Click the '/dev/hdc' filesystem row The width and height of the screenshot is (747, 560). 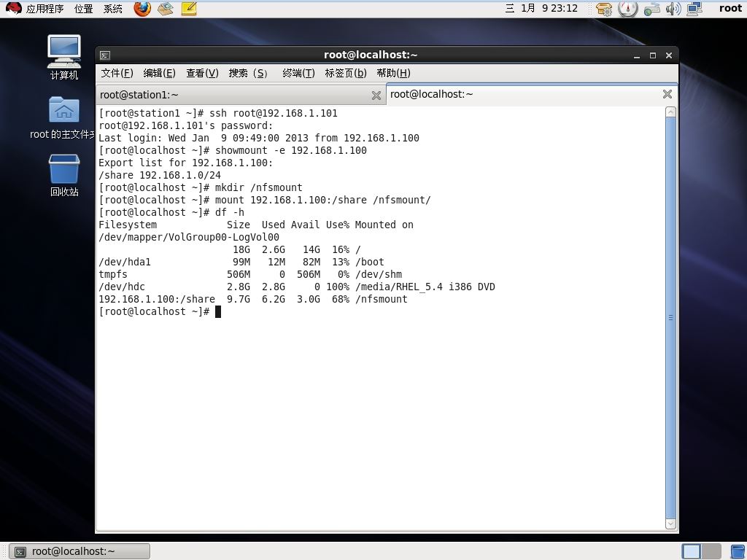[x=296, y=287]
